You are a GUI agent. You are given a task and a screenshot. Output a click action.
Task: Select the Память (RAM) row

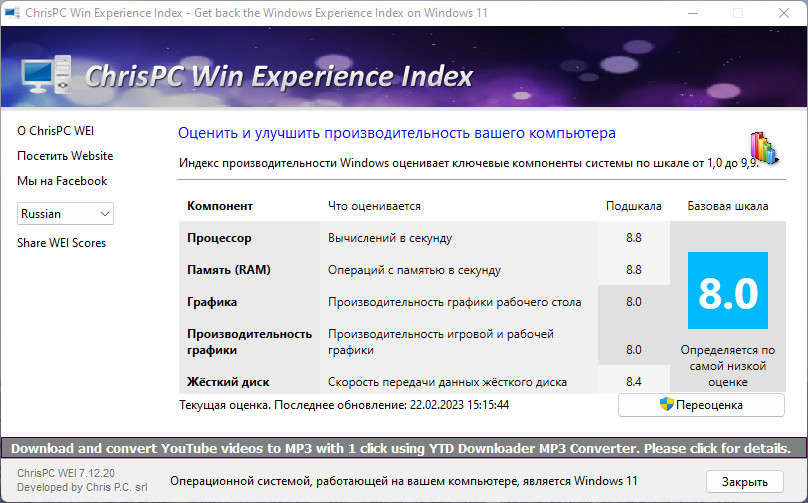pos(229,270)
